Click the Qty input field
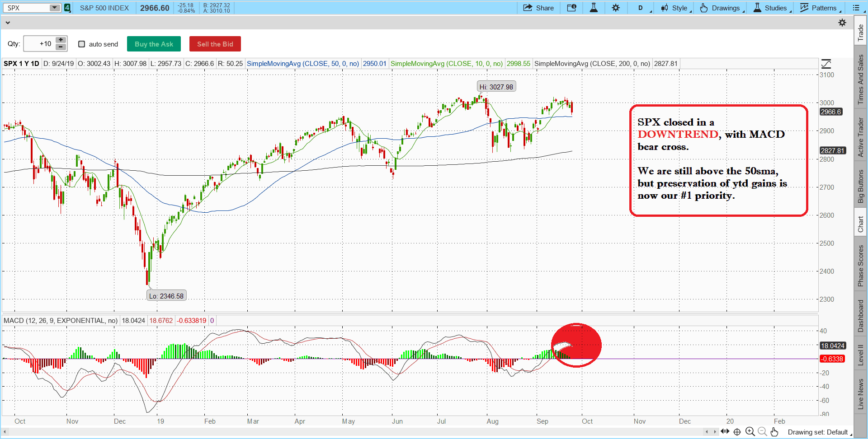Image resolution: width=868 pixels, height=439 pixels. click(x=39, y=44)
